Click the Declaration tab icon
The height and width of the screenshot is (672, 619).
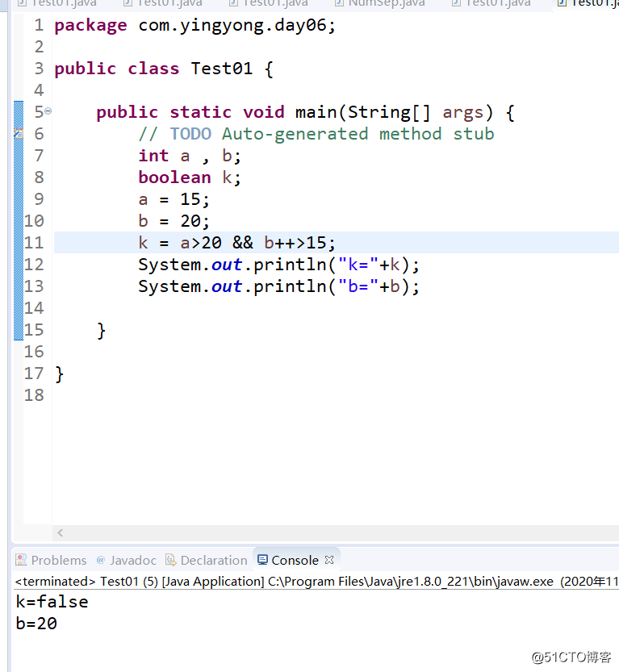click(171, 560)
